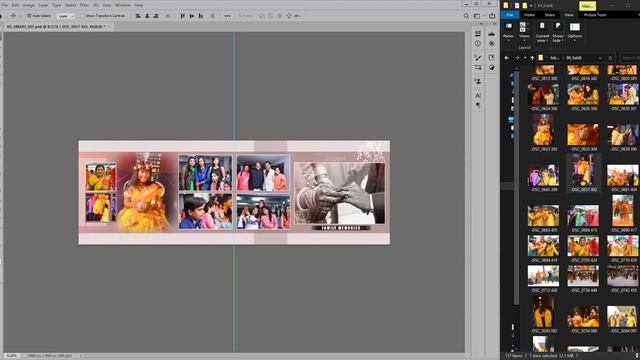Open the workspace switcher icon
Screen dimensions: 640x360
tap(477, 16)
